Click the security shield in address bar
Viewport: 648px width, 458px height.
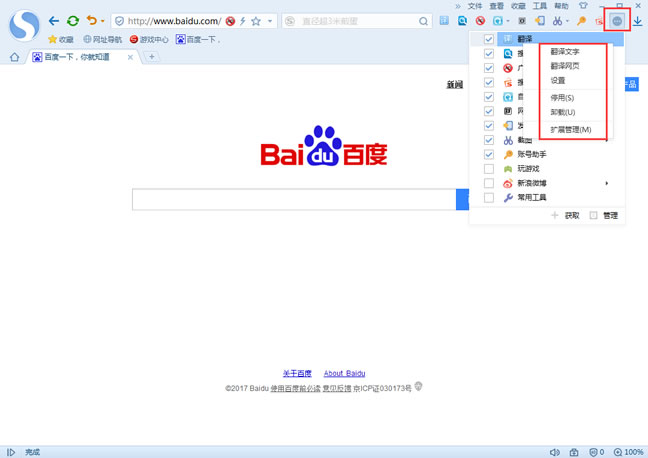[x=119, y=21]
